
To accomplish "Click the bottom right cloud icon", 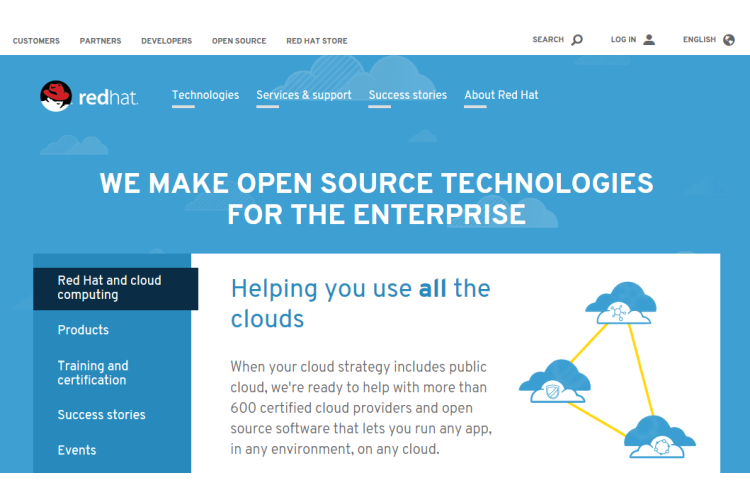I will click(x=660, y=439).
